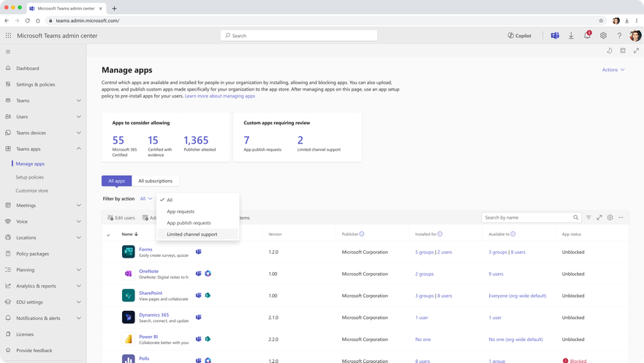Open settings gear in the header
This screenshot has height=363, width=644.
pos(603,36)
